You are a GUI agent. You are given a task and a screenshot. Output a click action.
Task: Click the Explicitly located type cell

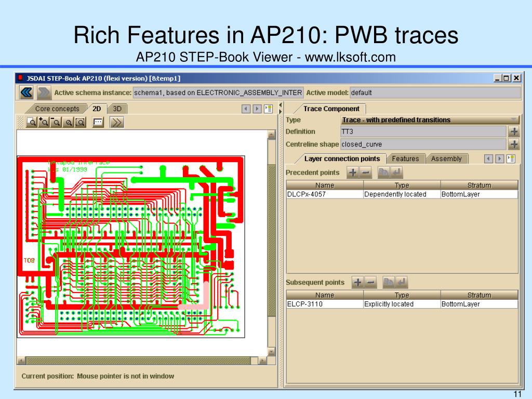pyautogui.click(x=402, y=304)
